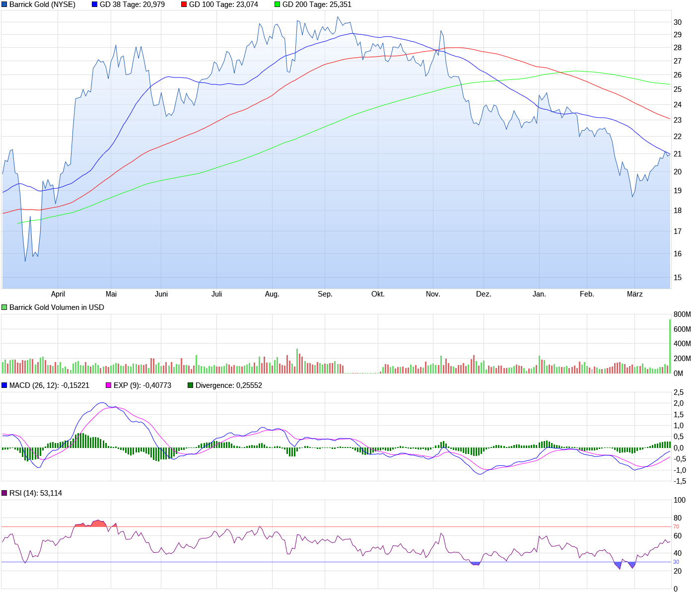Click the GD 100 Tage: 23,074 label

(223, 4)
